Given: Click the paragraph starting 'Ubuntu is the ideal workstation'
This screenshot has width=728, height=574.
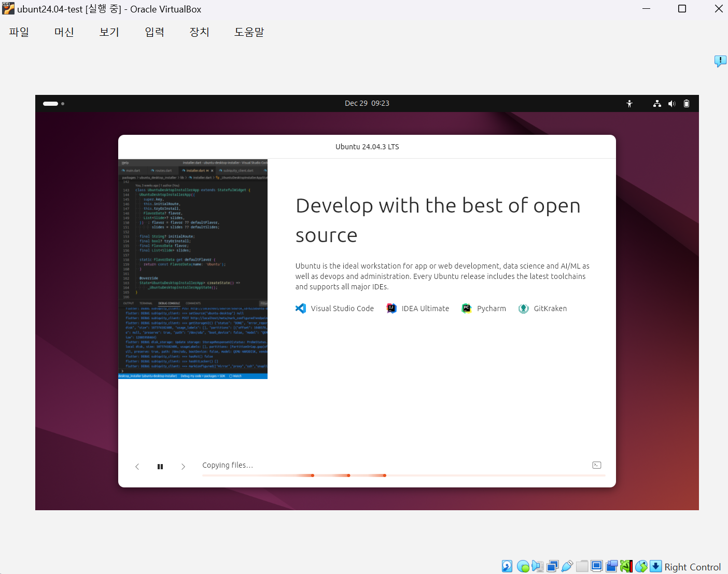Looking at the screenshot, I should [442, 276].
